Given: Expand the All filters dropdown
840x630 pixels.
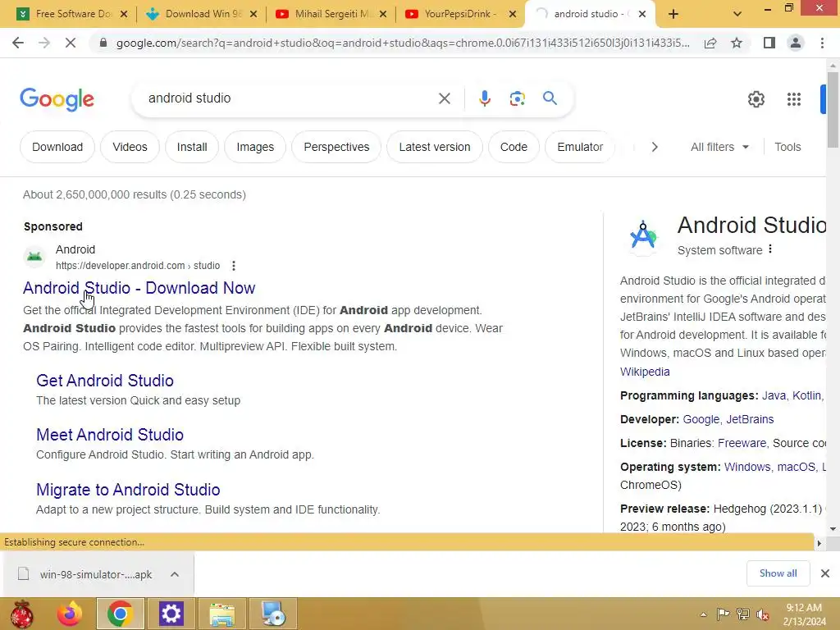Looking at the screenshot, I should [719, 147].
